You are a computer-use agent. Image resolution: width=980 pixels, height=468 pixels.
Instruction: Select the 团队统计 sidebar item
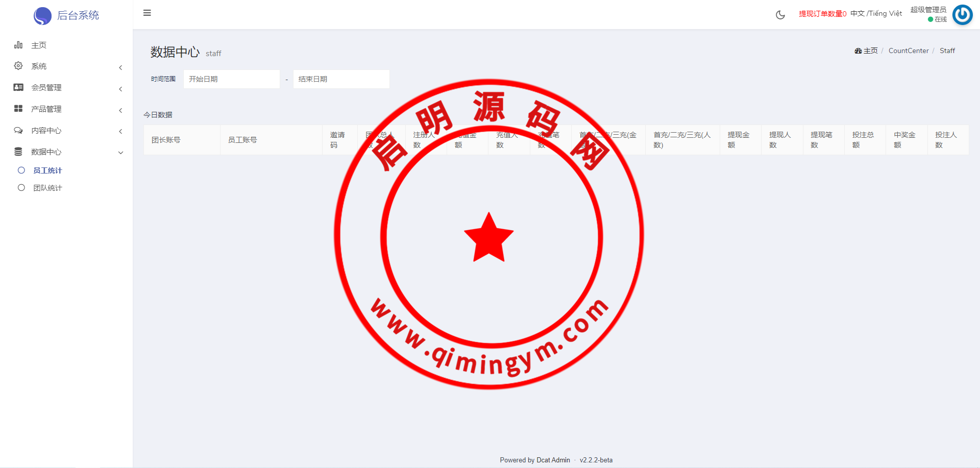[x=47, y=188]
